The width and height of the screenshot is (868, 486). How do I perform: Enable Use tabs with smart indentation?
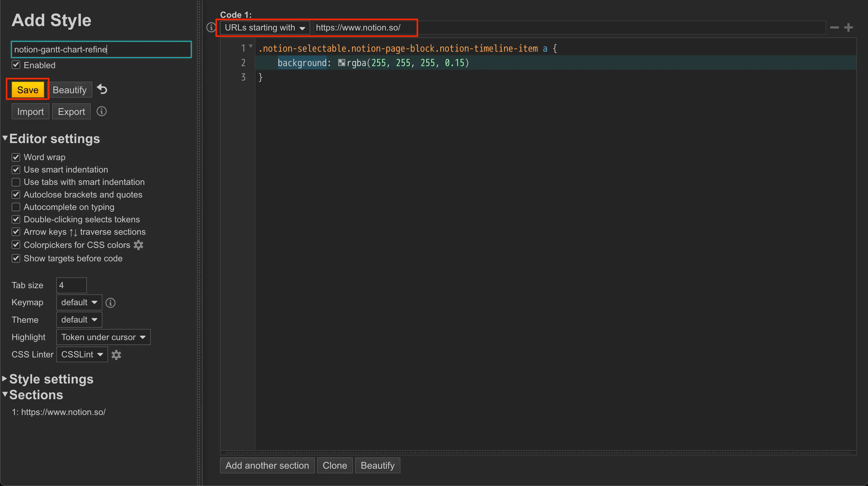click(16, 182)
